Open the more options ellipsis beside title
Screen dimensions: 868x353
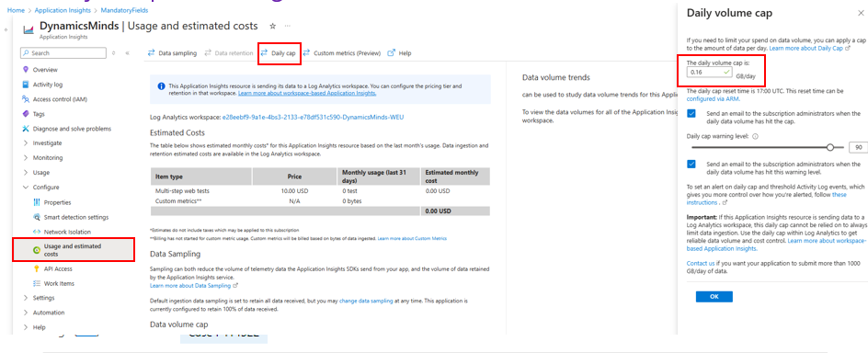[x=287, y=26]
